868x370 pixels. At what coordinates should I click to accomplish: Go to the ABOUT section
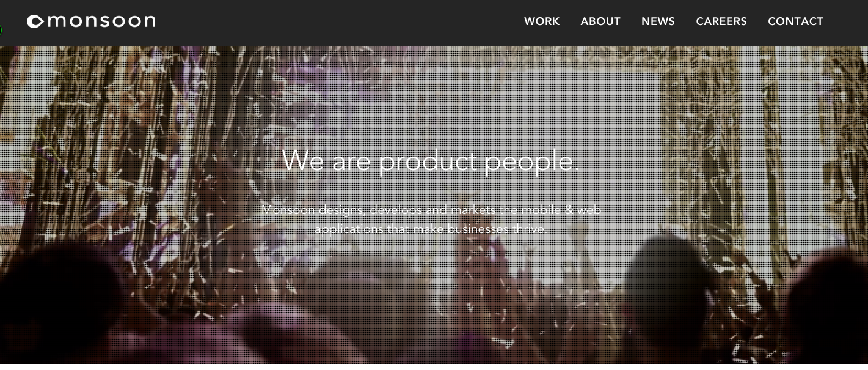tap(600, 21)
